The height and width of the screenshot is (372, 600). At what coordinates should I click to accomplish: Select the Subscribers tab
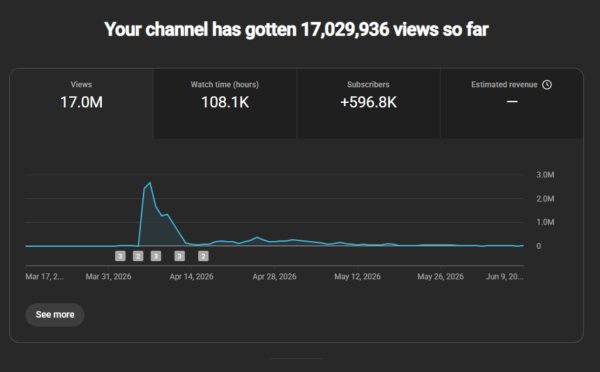tap(368, 103)
